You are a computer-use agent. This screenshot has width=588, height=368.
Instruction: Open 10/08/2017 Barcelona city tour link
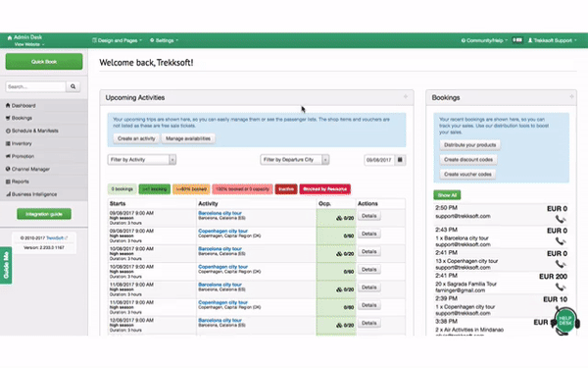pos(220,248)
